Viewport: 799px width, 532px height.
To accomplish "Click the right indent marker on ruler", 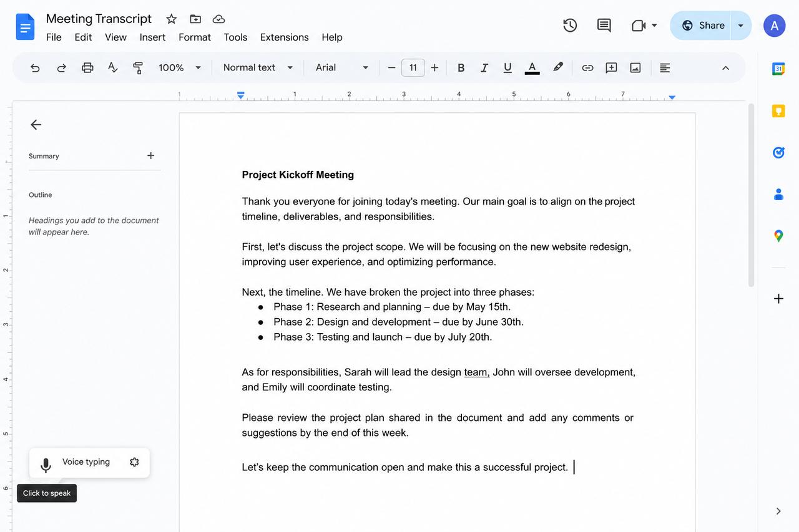I will (x=672, y=97).
